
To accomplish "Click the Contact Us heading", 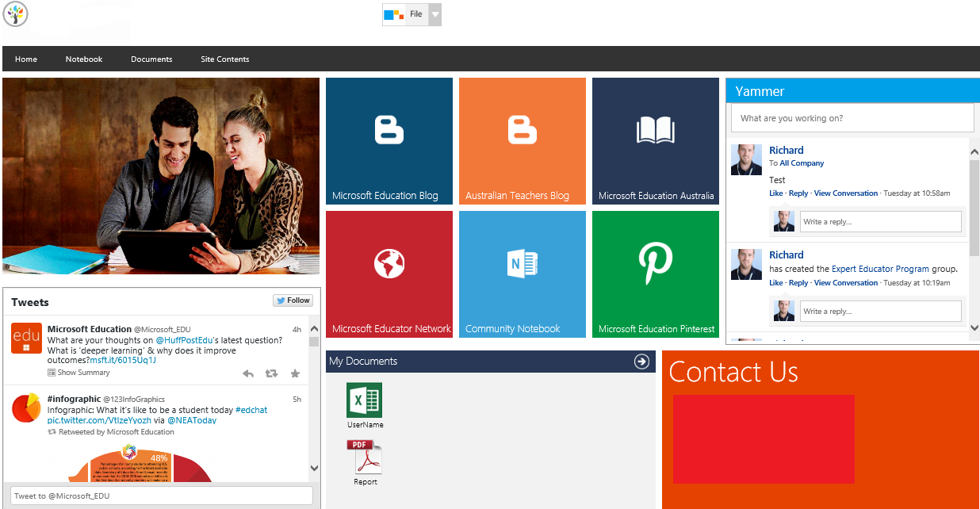I will pos(733,372).
